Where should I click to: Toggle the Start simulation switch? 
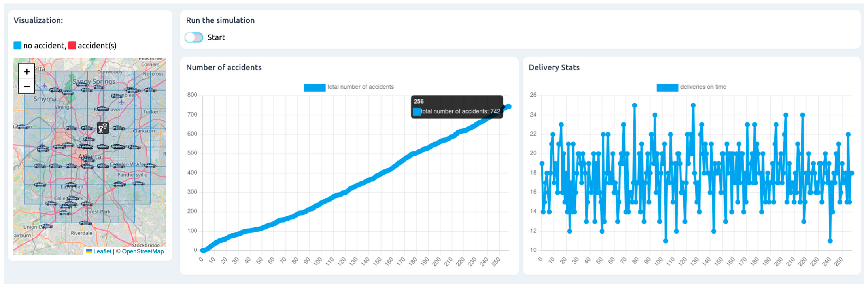194,37
